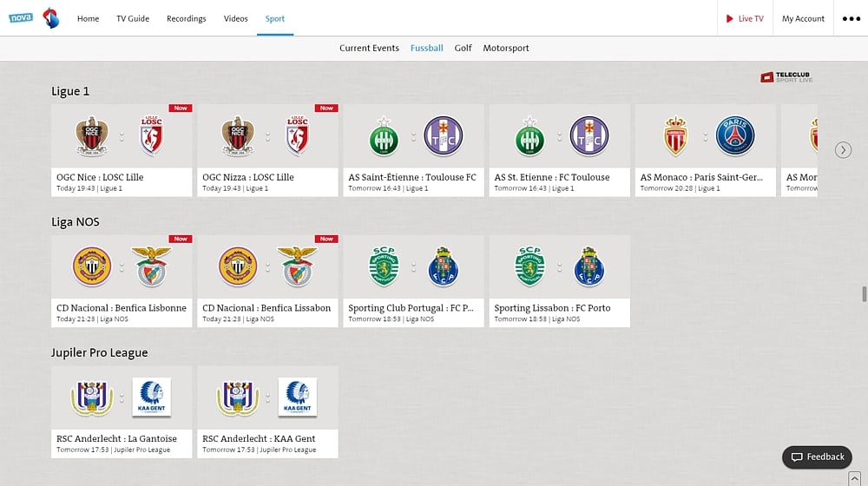Viewport: 868px width, 486px height.
Task: Click Live TV button label
Action: click(751, 18)
